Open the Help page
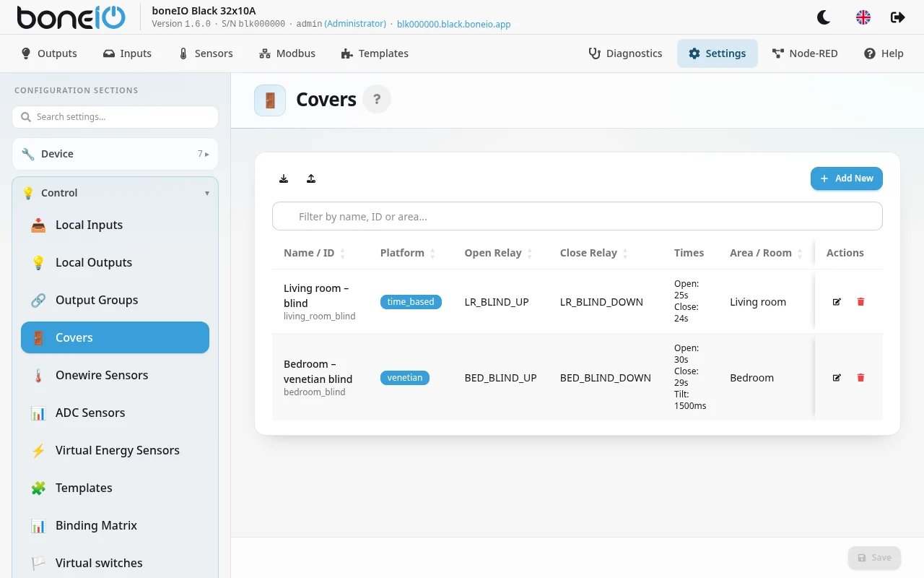Viewport: 924px width, 578px height. [x=884, y=53]
